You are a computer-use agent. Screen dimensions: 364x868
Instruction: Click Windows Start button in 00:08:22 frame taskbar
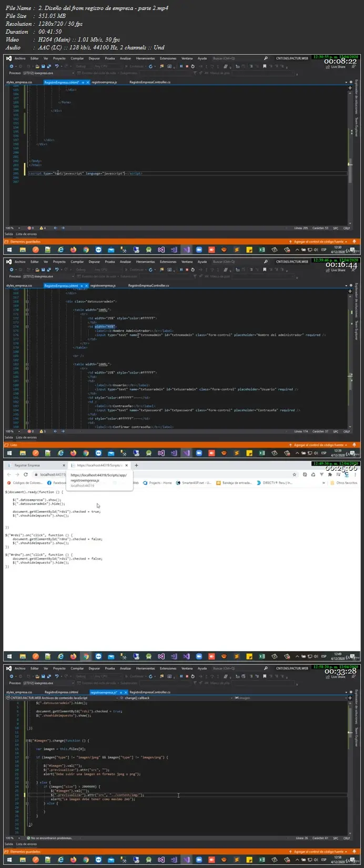pos(10,250)
